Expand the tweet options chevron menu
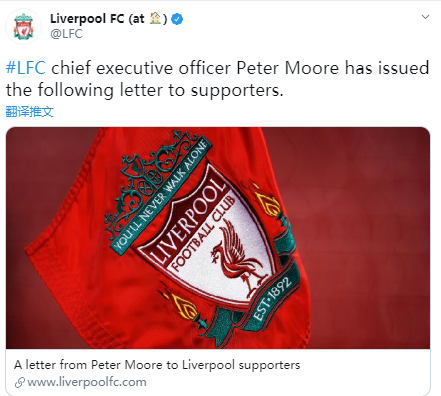 (x=425, y=17)
